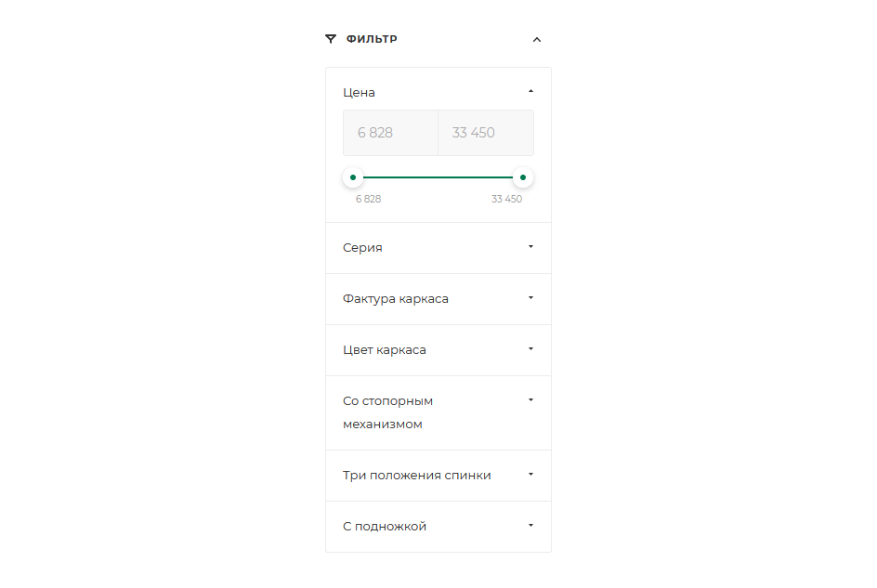Viewport: 877px width, 588px height.
Task: Click the filter funnel icon
Action: (x=331, y=39)
